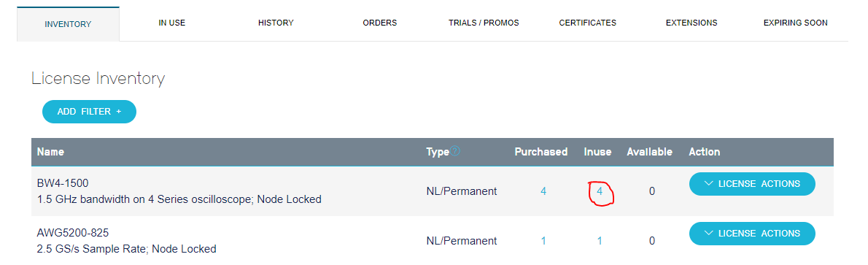
Task: Switch to the Extensions tab
Action: click(x=691, y=23)
